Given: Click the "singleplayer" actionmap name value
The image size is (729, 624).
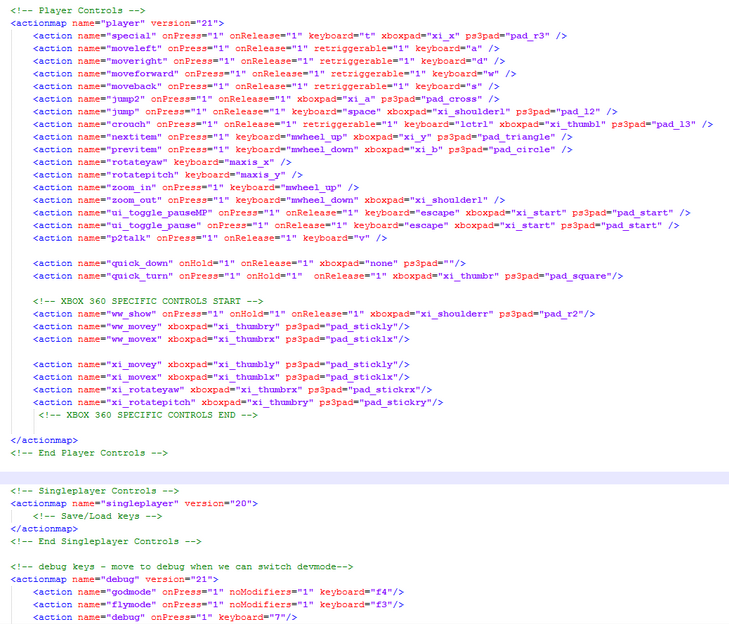Looking at the screenshot, I should [141, 503].
